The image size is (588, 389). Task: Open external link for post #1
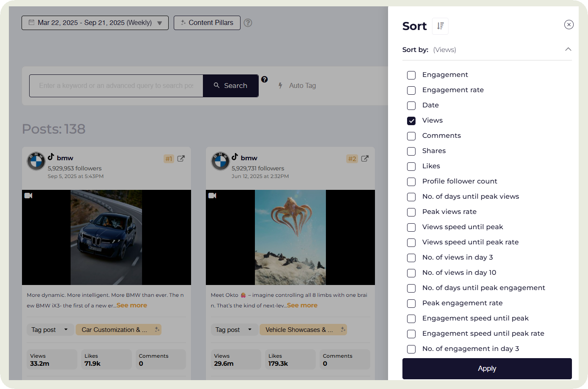[x=181, y=159]
